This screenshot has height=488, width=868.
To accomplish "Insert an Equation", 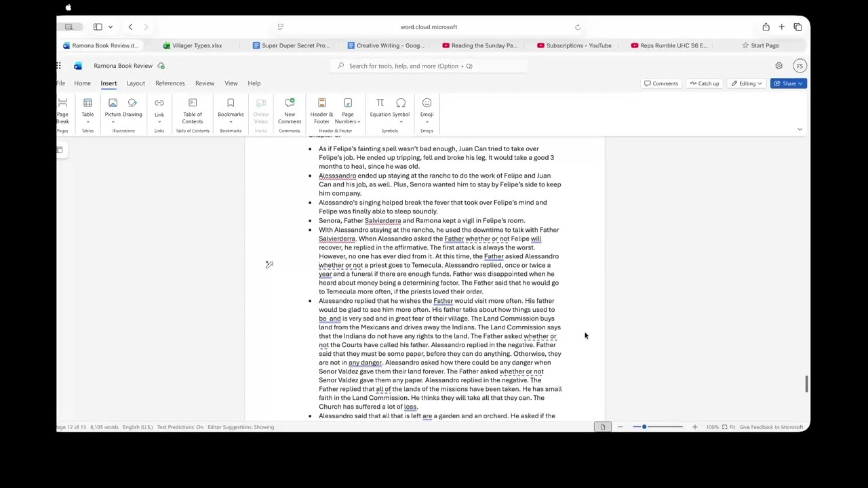I will pyautogui.click(x=380, y=107).
